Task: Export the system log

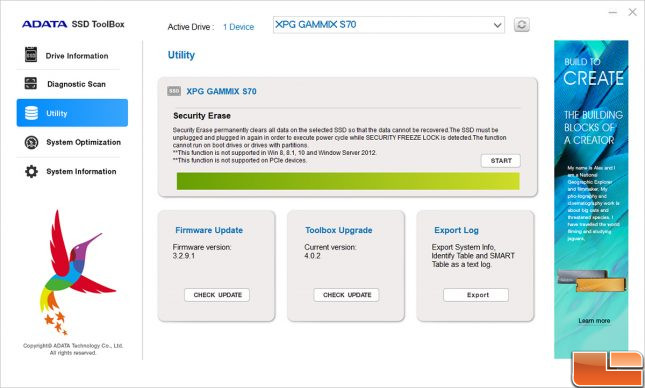Action: click(x=476, y=295)
